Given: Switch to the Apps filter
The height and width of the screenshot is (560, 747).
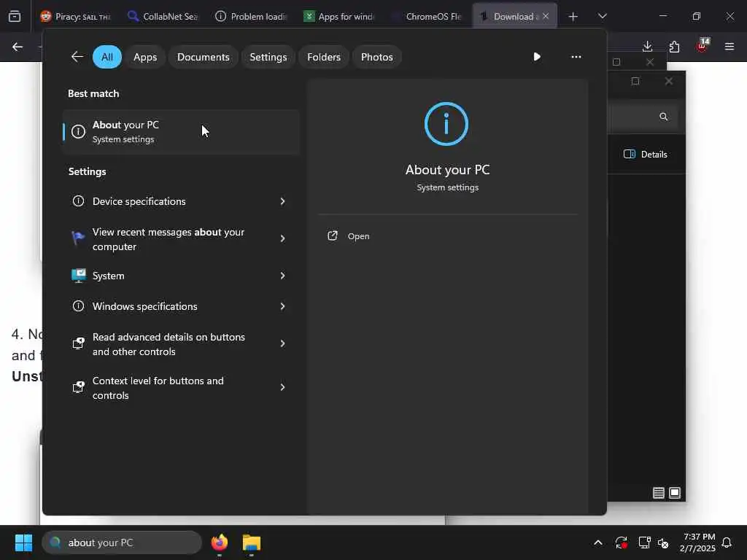Looking at the screenshot, I should pos(145,57).
